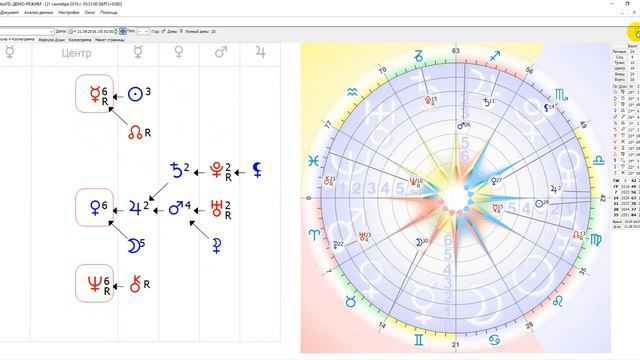640x360 pixels.
Task: Click the Libra sign on the chart wheel
Action: [599, 160]
